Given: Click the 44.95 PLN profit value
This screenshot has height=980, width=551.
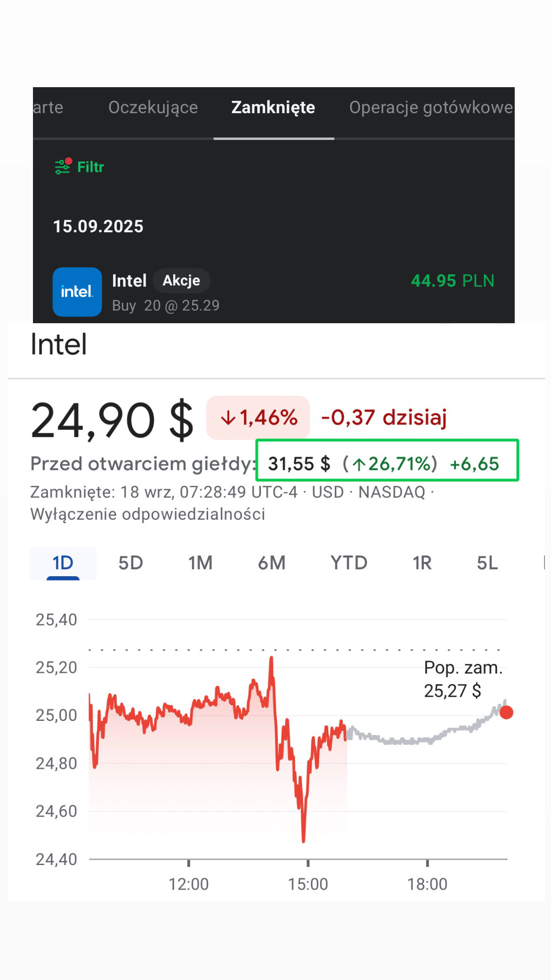Looking at the screenshot, I should 452,281.
